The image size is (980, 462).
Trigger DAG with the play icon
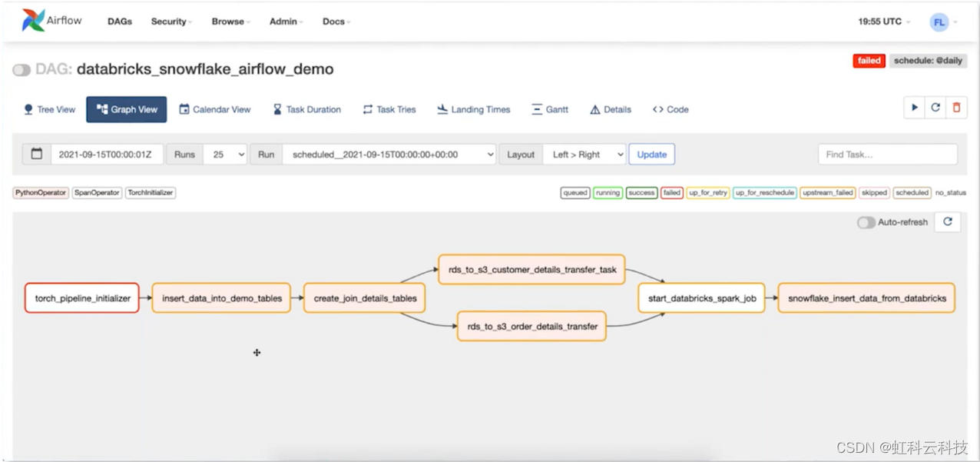(x=914, y=108)
